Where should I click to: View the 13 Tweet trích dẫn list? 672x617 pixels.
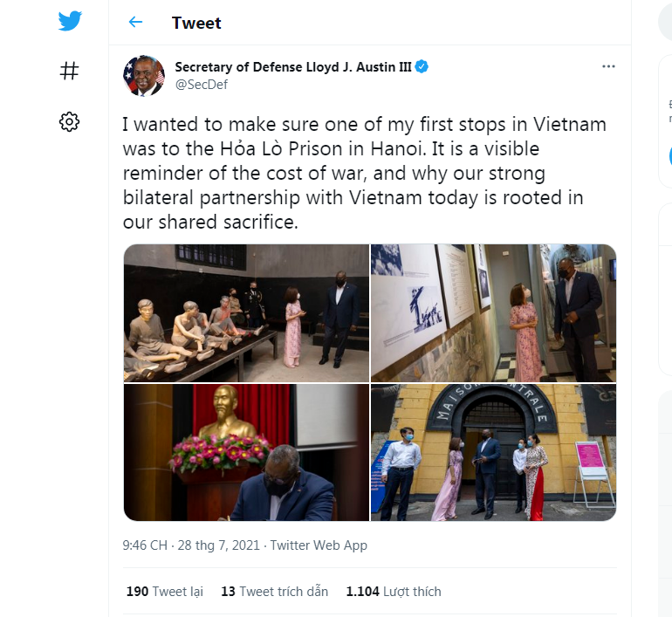(x=274, y=592)
